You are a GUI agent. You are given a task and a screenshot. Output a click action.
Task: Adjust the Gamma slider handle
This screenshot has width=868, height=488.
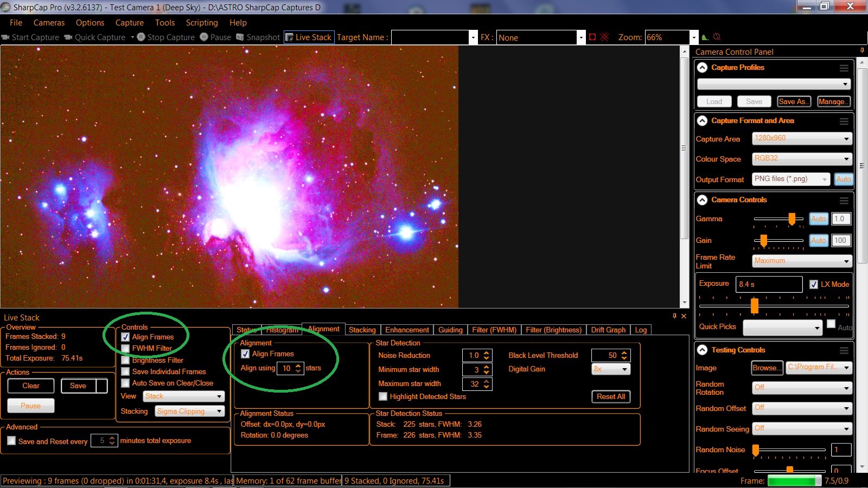point(792,219)
